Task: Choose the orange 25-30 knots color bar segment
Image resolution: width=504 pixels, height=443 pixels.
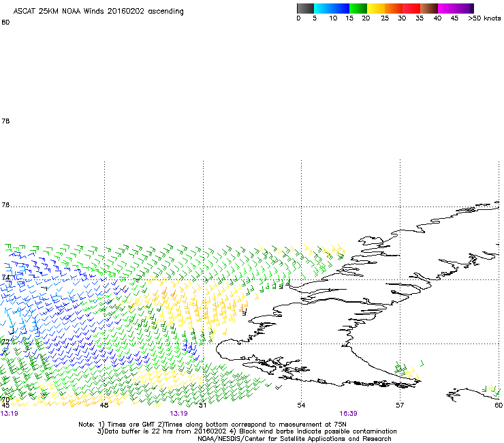Action: [394, 8]
